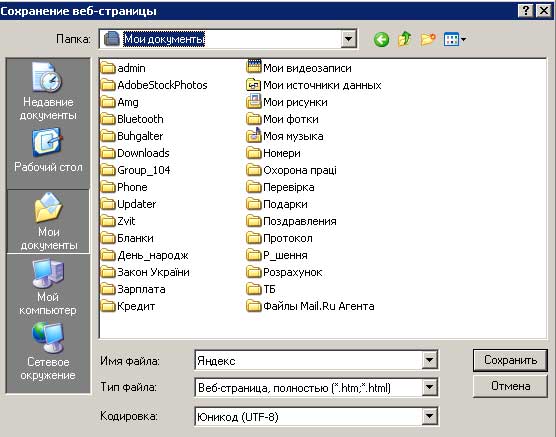Select the Downloads folder
This screenshot has width=556, height=437.
click(x=135, y=153)
